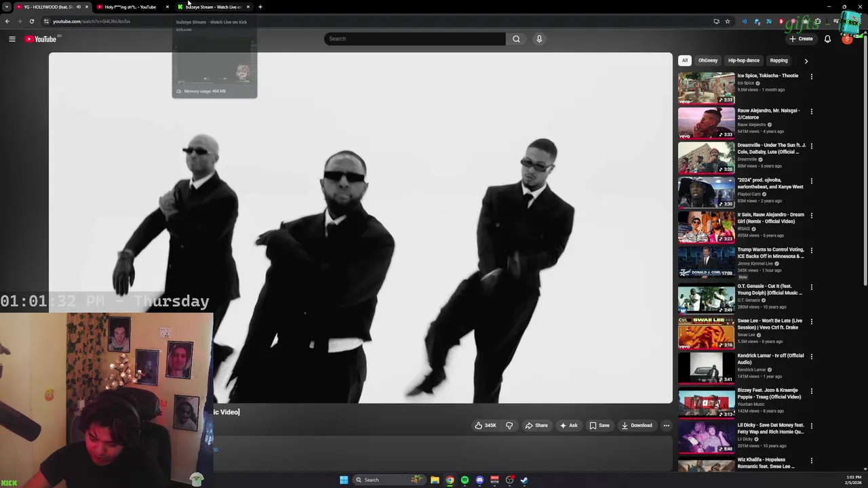Open the Windows Start menu
The height and width of the screenshot is (488, 868).
344,480
